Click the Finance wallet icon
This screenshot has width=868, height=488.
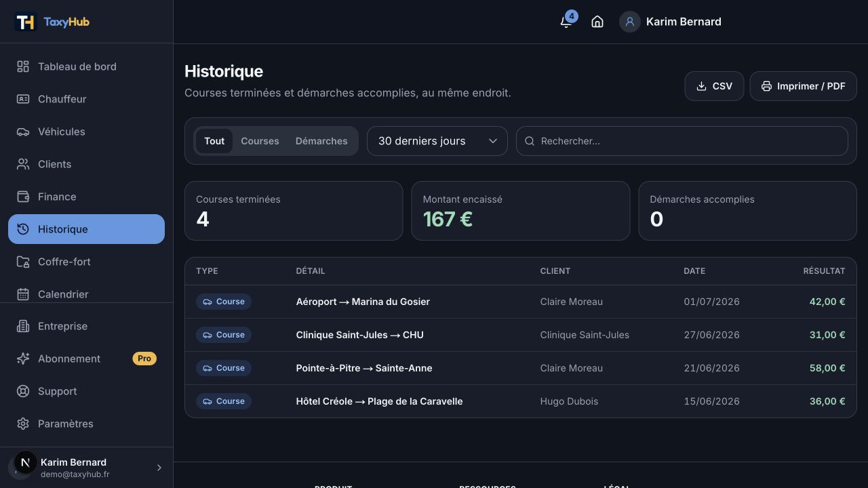pyautogui.click(x=23, y=197)
